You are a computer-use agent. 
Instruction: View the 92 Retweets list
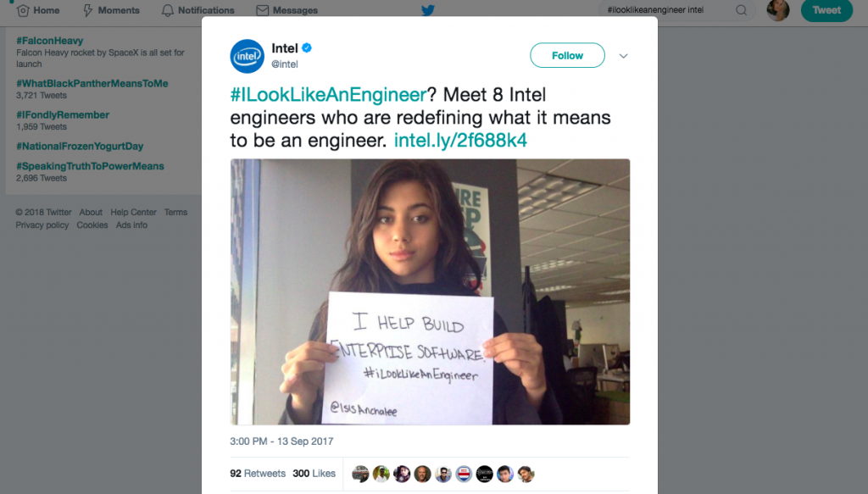[258, 474]
